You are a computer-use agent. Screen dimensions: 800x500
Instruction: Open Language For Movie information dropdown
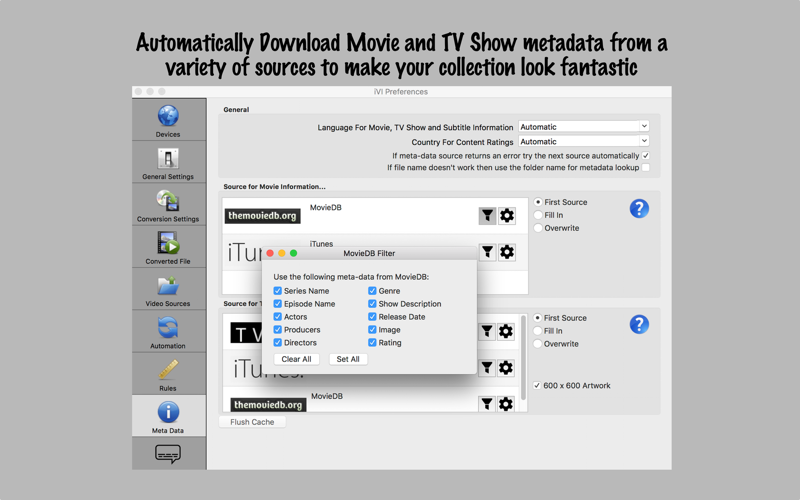click(x=584, y=127)
